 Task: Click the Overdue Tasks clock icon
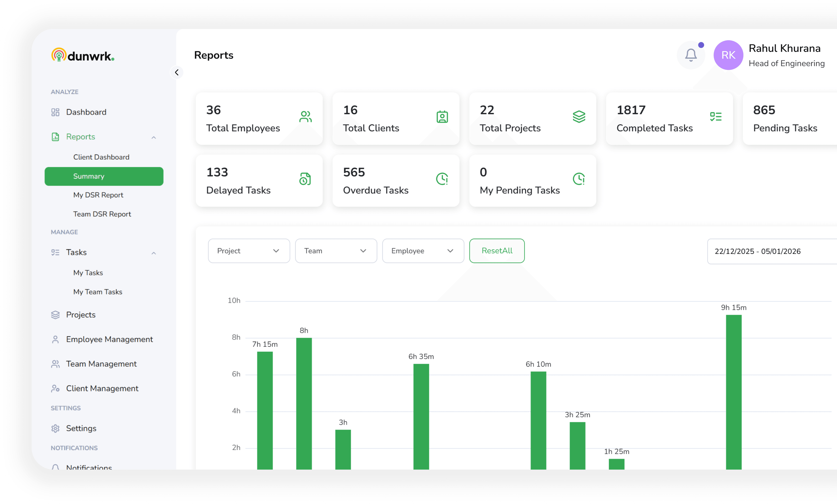pyautogui.click(x=442, y=179)
